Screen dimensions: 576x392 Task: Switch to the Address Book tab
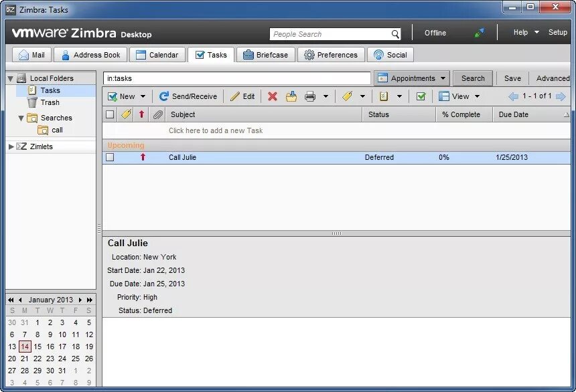[90, 55]
